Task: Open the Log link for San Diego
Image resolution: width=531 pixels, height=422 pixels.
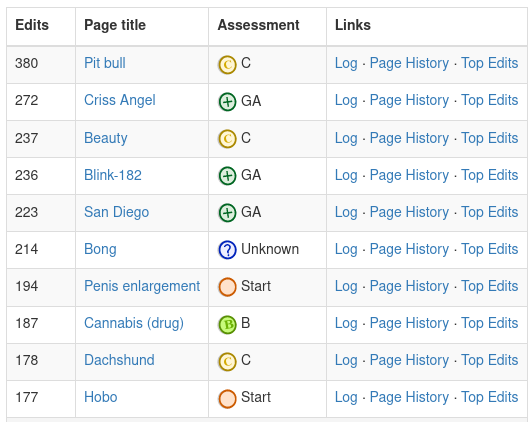Action: click(346, 213)
